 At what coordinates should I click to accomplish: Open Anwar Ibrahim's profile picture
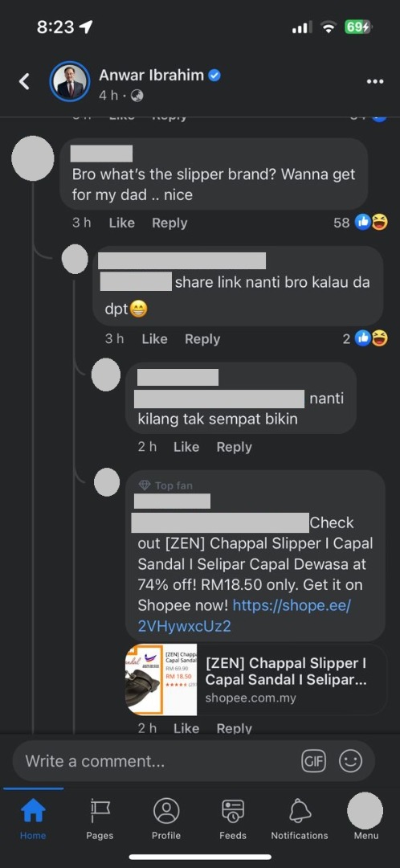pos(70,81)
